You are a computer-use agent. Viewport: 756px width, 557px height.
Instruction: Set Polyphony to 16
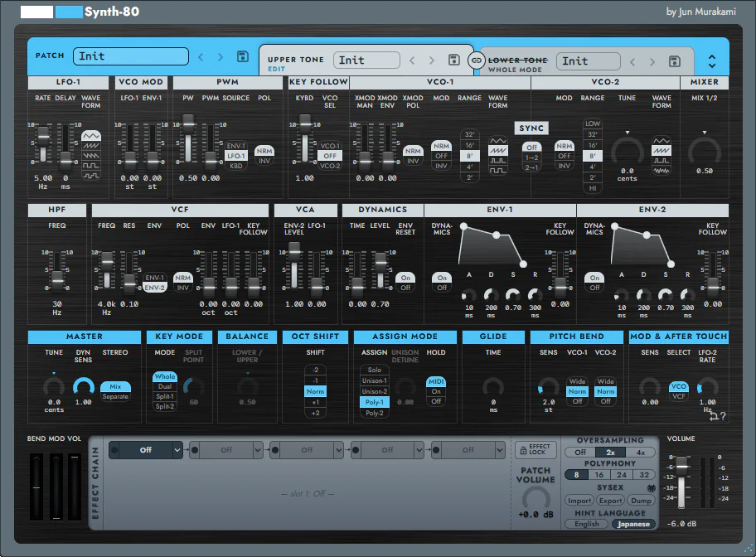pos(598,475)
